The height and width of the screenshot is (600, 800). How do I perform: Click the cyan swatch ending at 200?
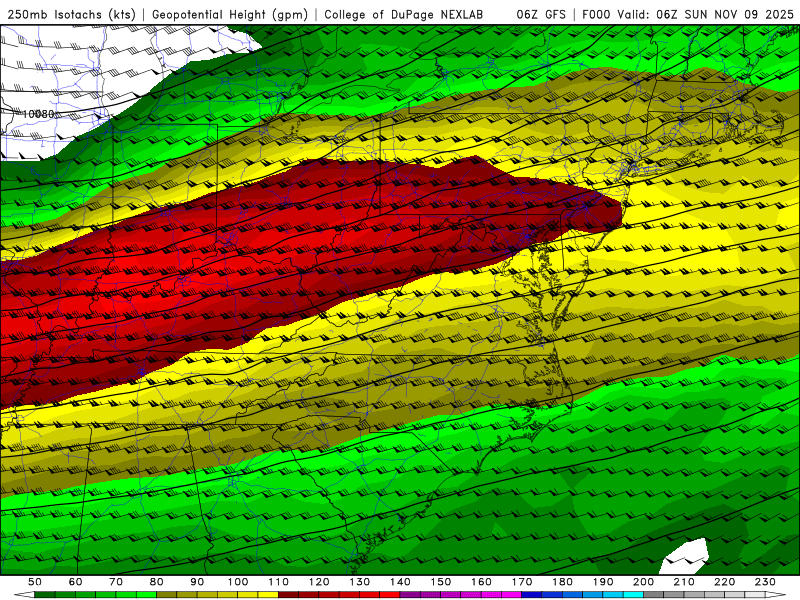pyautogui.click(x=633, y=595)
